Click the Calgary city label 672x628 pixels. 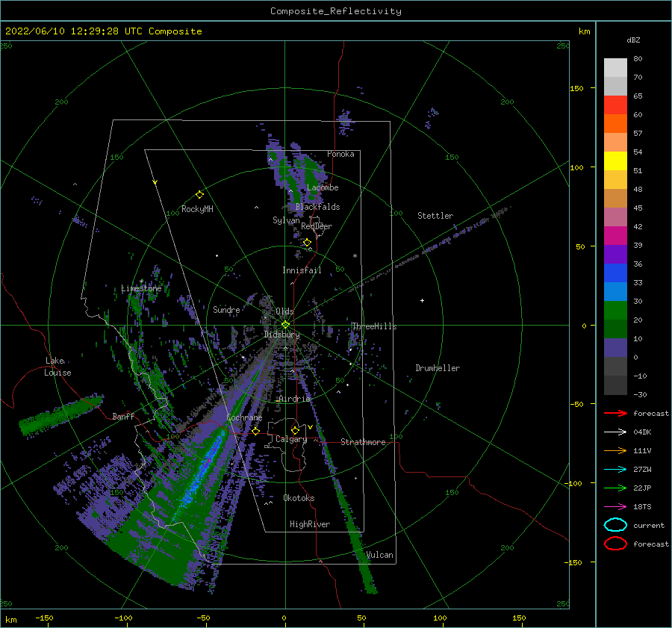tap(291, 439)
